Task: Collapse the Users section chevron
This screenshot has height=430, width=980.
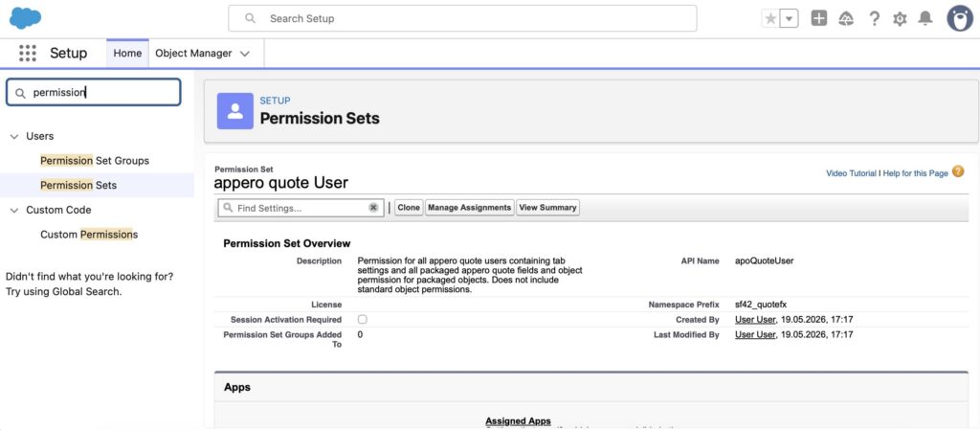Action: [13, 136]
